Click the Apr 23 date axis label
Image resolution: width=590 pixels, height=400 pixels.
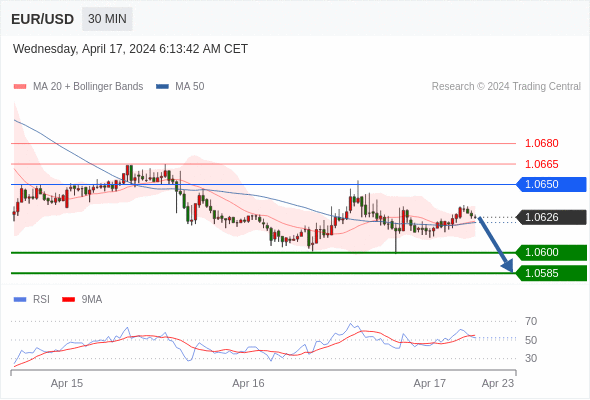[498, 383]
